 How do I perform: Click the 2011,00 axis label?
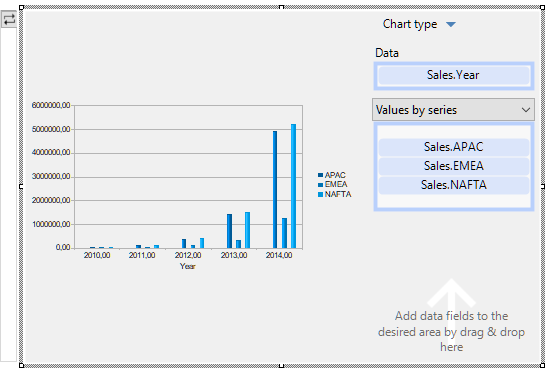(142, 255)
